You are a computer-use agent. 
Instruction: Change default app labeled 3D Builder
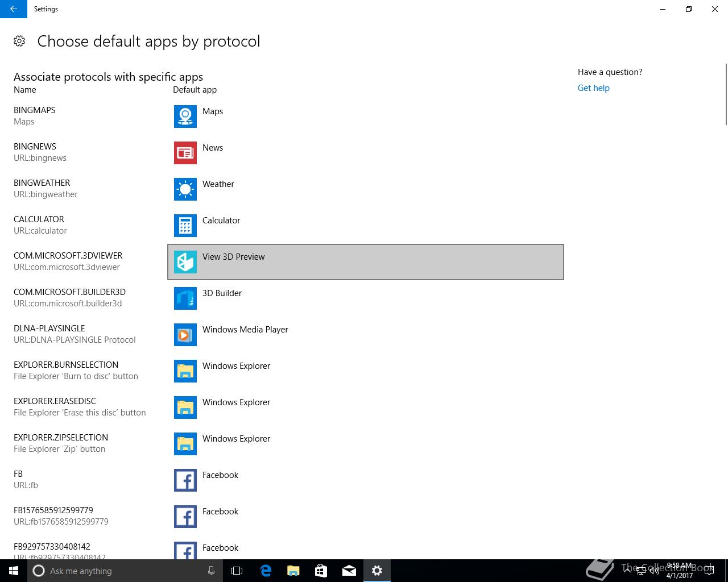click(x=222, y=293)
